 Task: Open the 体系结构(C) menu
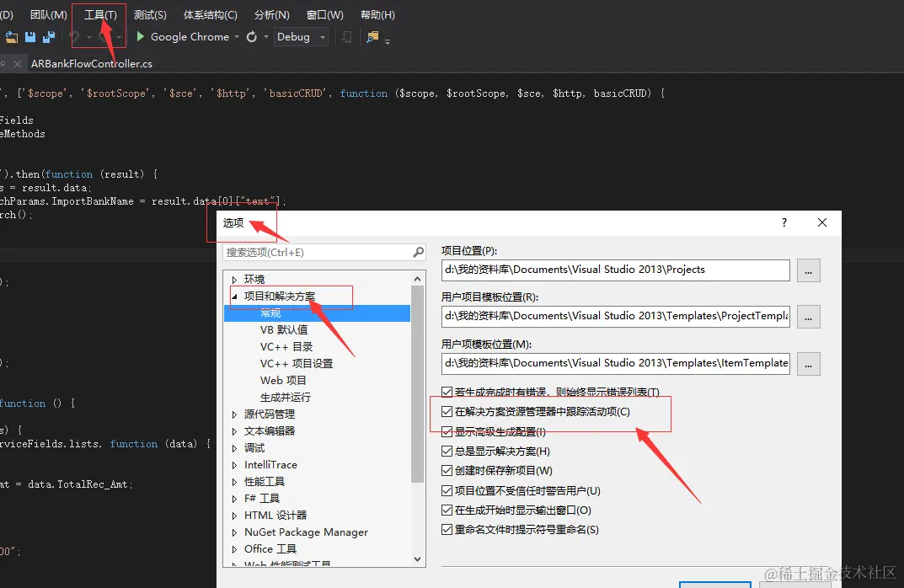(211, 15)
